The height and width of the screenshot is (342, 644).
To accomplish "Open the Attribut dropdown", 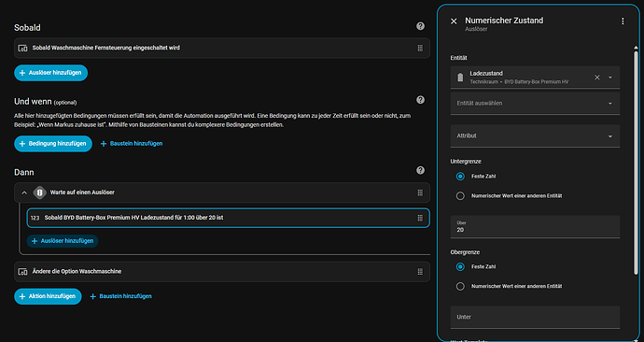I will tap(535, 135).
